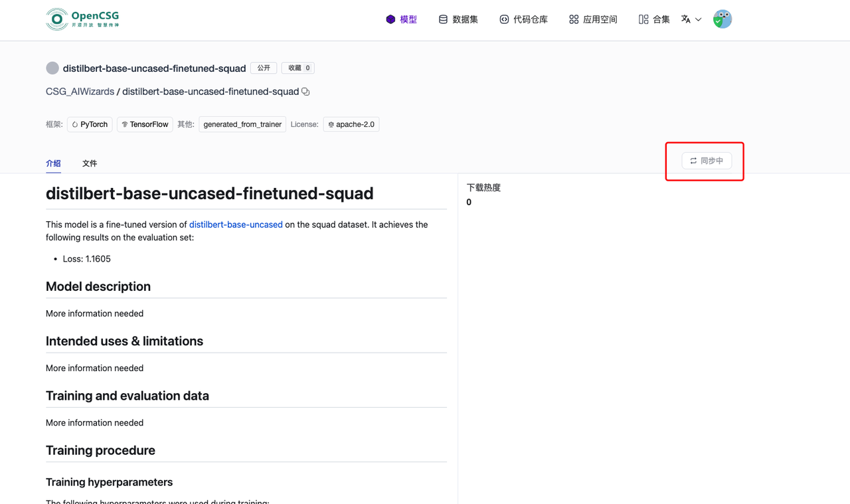Click the Loss: 1.1605 bullet text
850x504 pixels.
(87, 259)
